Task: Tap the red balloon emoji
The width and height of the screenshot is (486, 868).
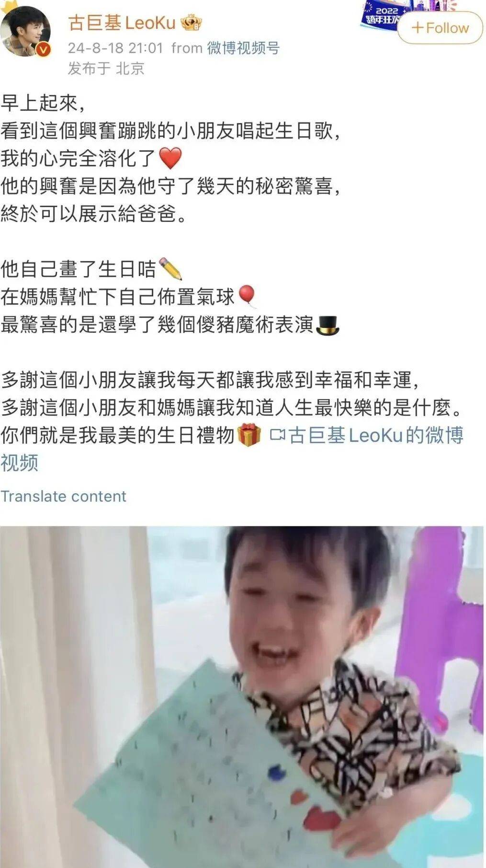Action: click(x=247, y=296)
